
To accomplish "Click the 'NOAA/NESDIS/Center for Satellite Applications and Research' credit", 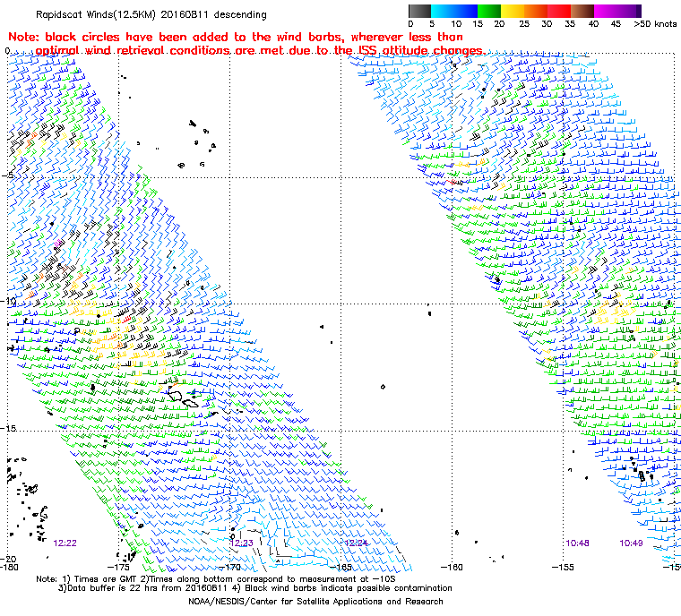I will (x=315, y=602).
